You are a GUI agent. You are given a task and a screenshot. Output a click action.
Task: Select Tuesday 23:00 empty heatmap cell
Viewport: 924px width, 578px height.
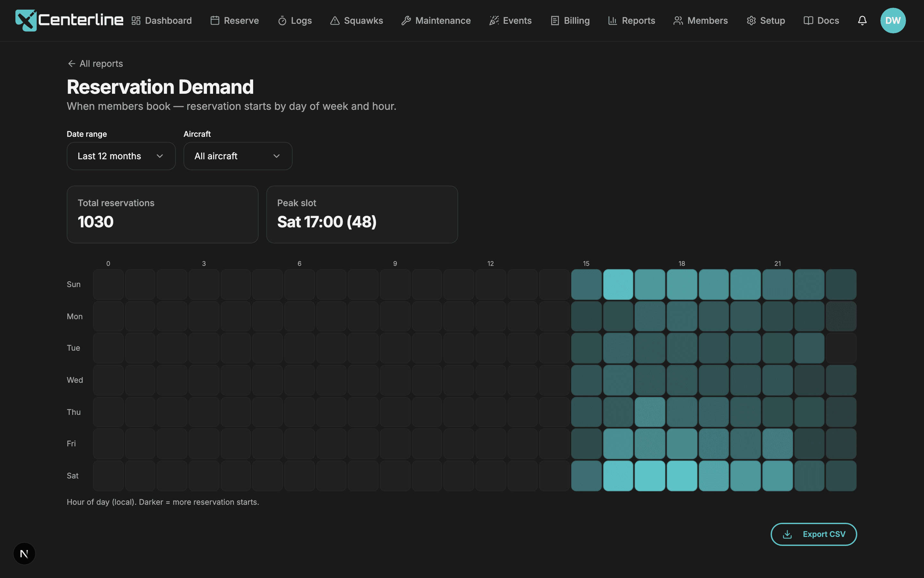click(841, 348)
